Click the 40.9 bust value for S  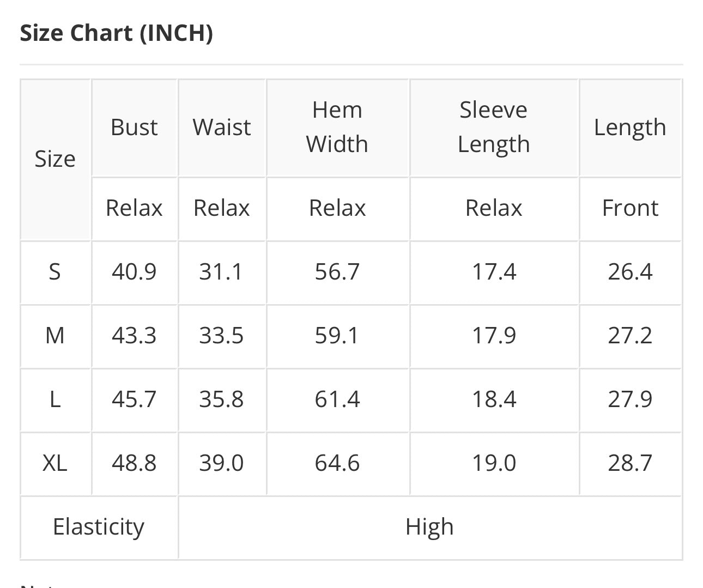[x=134, y=271]
